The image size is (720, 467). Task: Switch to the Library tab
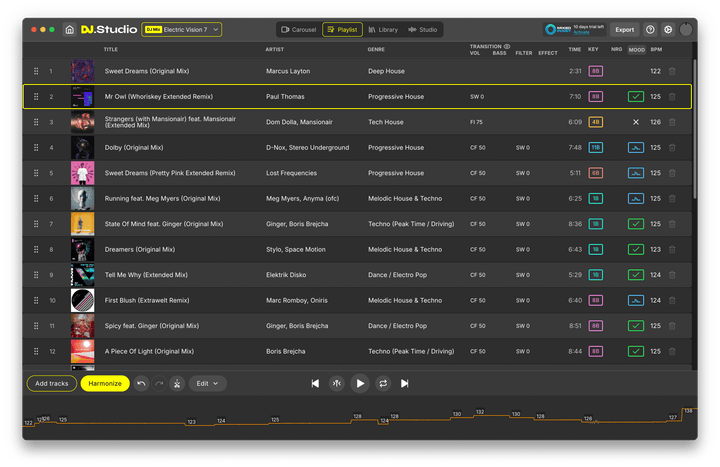382,30
